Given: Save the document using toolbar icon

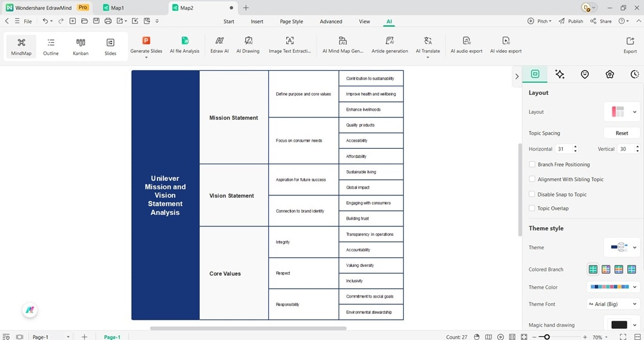Looking at the screenshot, I should pos(96,21).
